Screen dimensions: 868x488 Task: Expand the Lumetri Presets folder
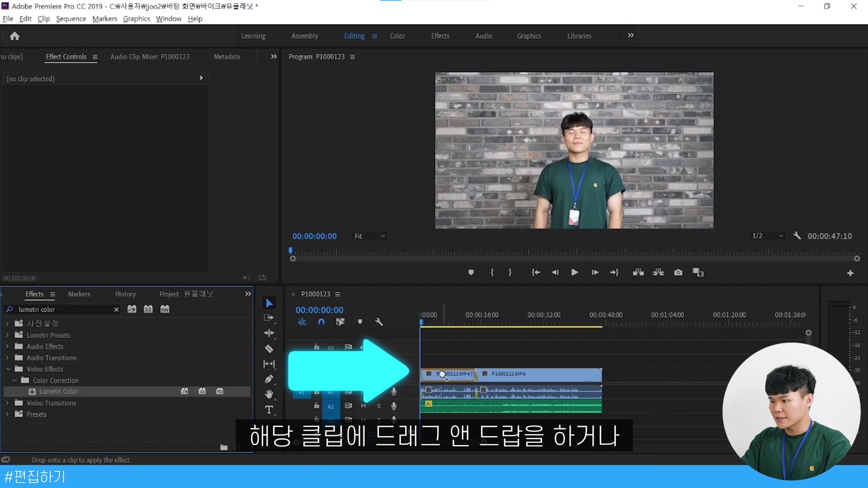(7, 335)
